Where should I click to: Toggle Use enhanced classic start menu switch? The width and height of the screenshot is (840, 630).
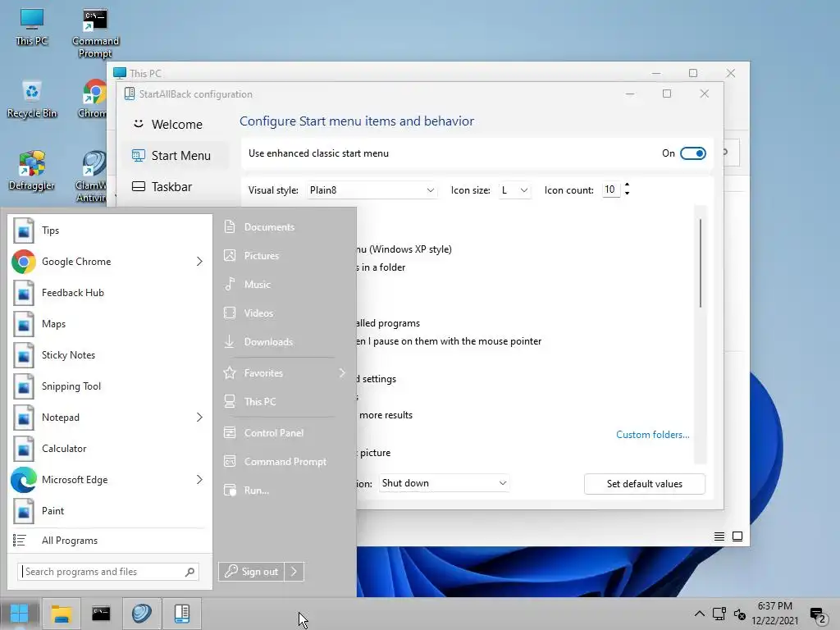click(x=692, y=153)
